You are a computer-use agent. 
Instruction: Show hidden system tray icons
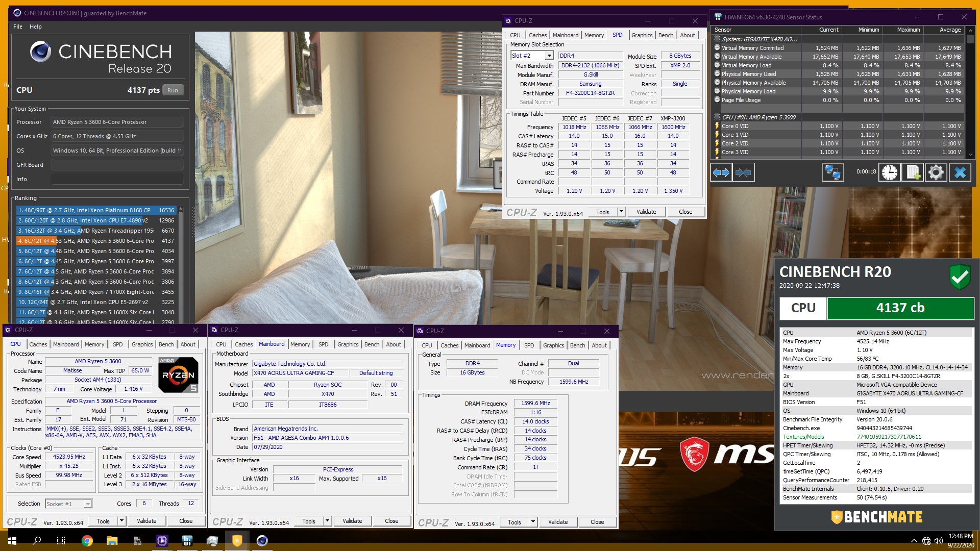click(914, 541)
